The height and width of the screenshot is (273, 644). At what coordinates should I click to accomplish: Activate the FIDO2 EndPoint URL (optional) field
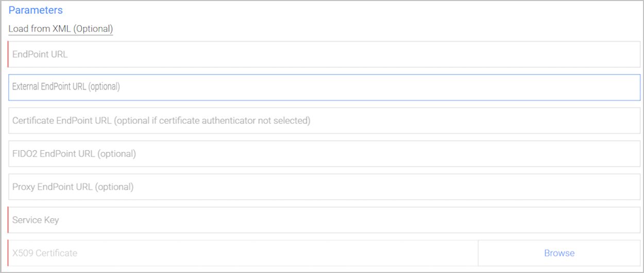[x=324, y=154]
